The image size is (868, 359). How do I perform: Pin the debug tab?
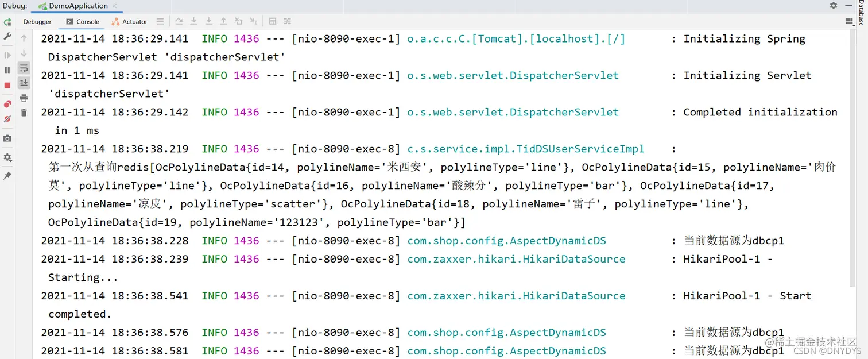click(7, 176)
